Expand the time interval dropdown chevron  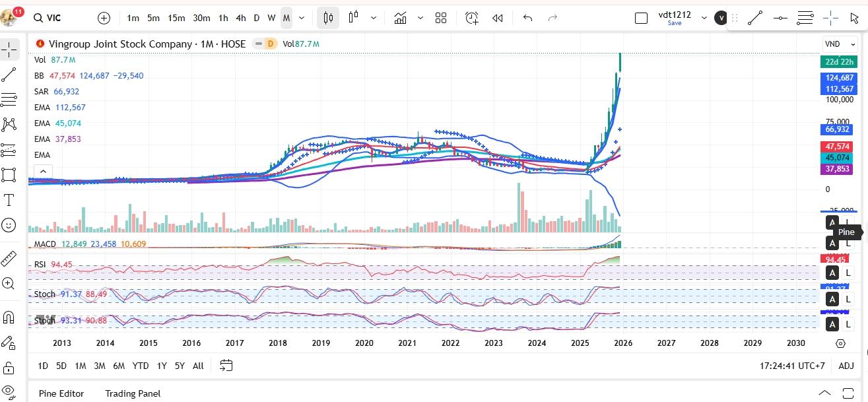point(302,18)
